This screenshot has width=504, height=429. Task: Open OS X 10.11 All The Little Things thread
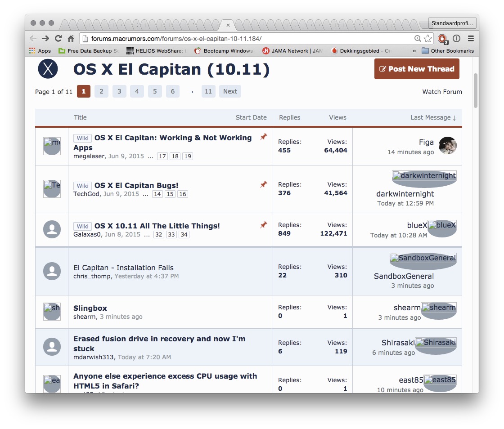(157, 226)
